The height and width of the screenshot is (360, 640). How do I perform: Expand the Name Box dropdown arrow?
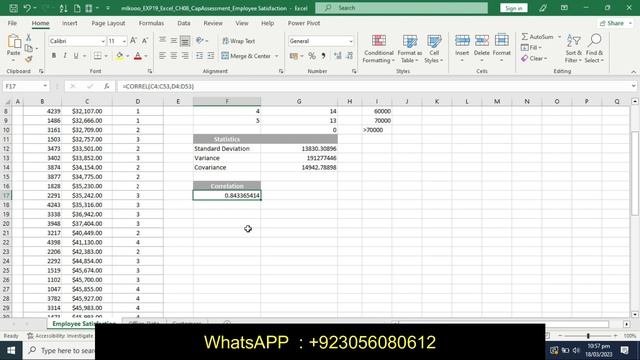(45, 86)
